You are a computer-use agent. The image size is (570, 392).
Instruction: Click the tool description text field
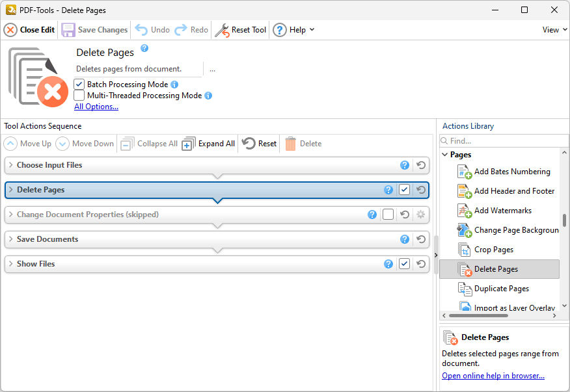click(138, 69)
